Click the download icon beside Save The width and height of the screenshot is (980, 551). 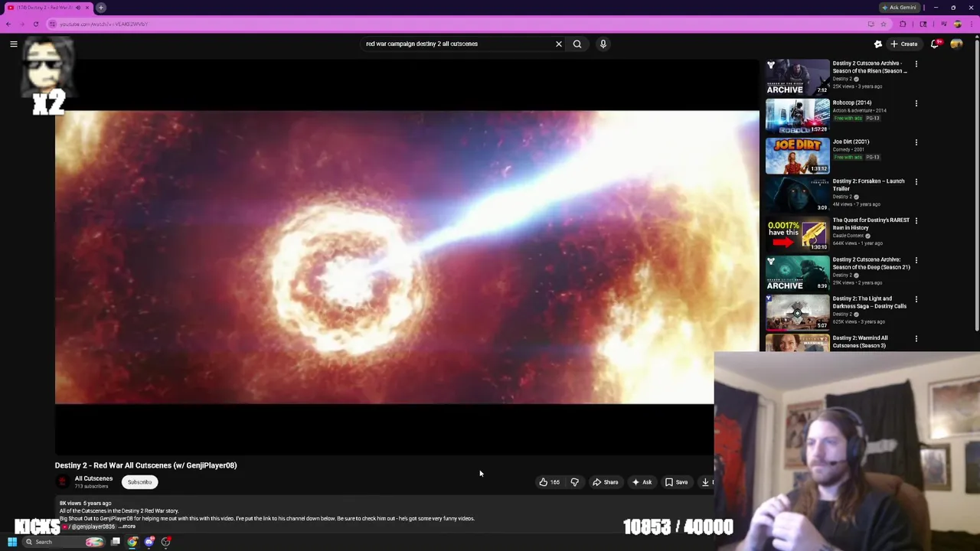coord(705,482)
